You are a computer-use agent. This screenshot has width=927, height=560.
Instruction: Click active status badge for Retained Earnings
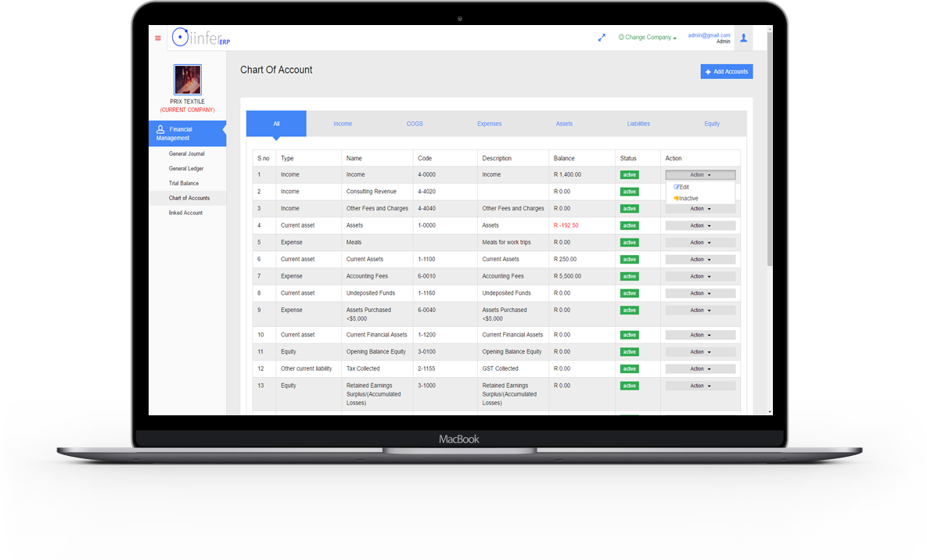coord(629,386)
